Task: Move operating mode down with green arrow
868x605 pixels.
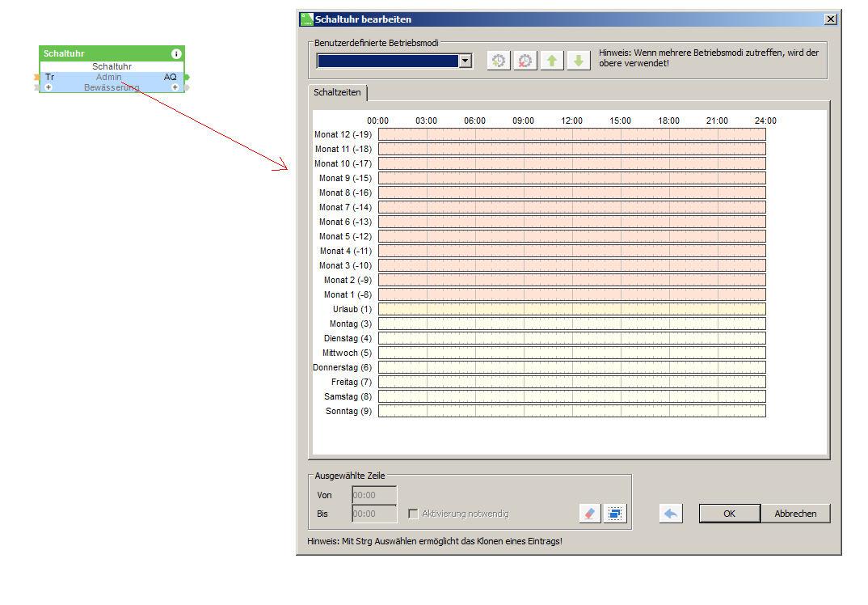Action: pos(579,61)
